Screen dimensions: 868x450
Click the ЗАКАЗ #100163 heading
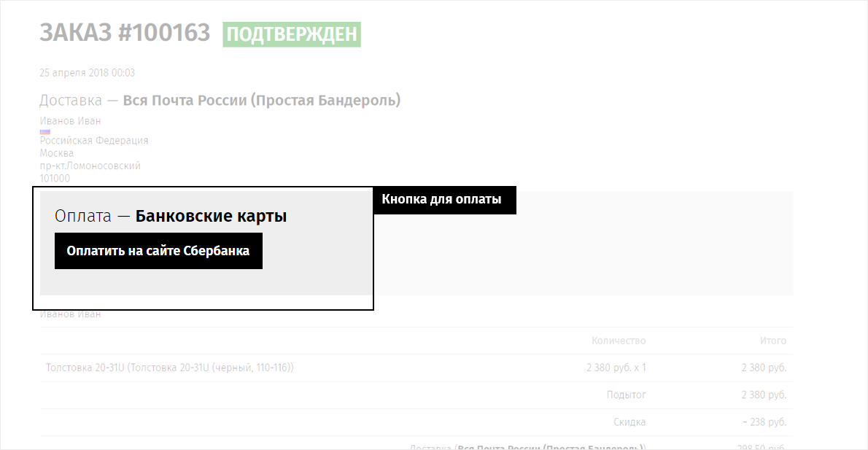[x=125, y=33]
